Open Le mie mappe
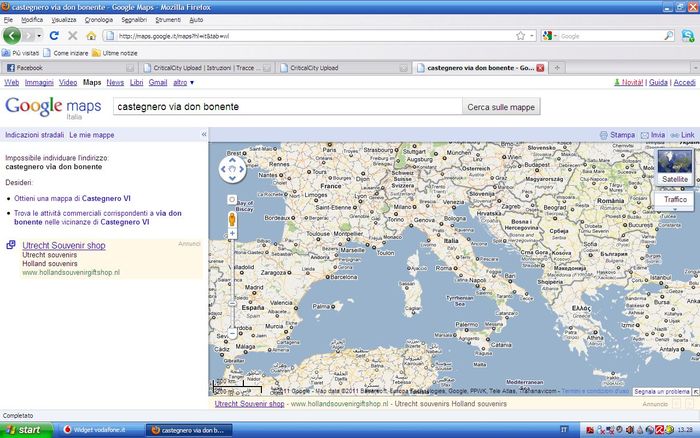Viewport: 700px width, 438px height. point(92,135)
